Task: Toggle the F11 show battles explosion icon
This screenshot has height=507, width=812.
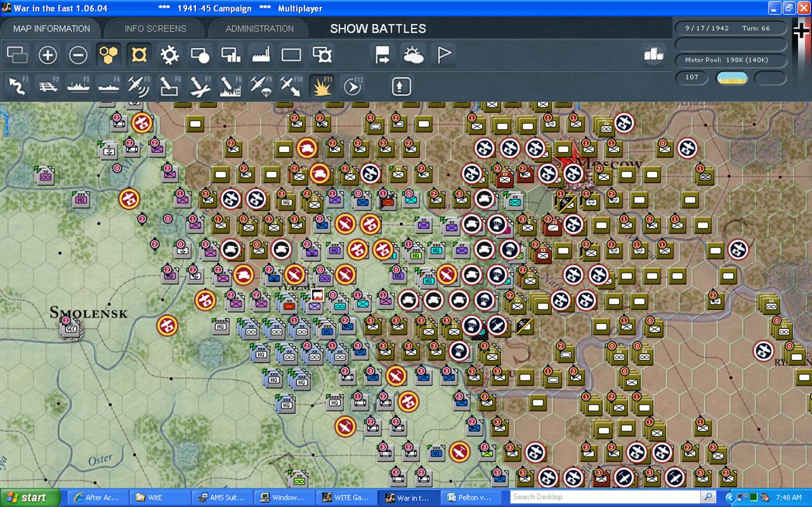Action: [322, 86]
